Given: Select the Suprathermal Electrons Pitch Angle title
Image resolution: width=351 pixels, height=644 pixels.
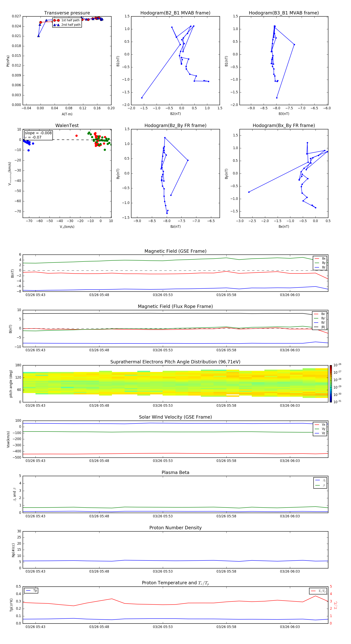Looking at the screenshot, I should [x=175, y=362].
